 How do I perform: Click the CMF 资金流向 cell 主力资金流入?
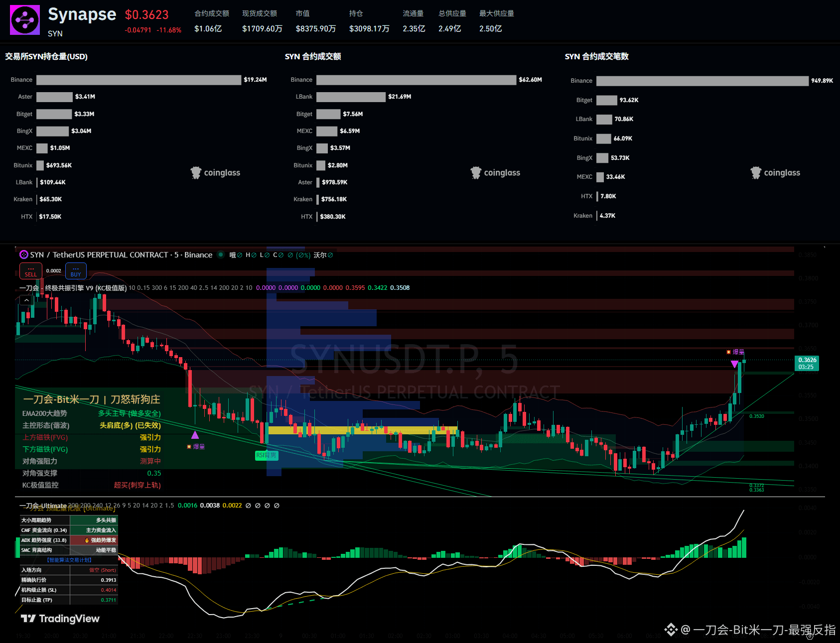click(94, 530)
